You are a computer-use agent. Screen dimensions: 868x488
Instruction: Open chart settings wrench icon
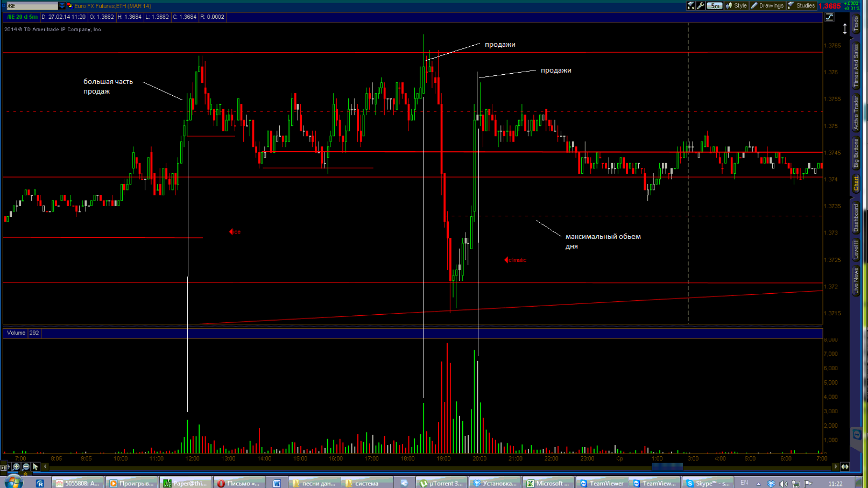701,5
